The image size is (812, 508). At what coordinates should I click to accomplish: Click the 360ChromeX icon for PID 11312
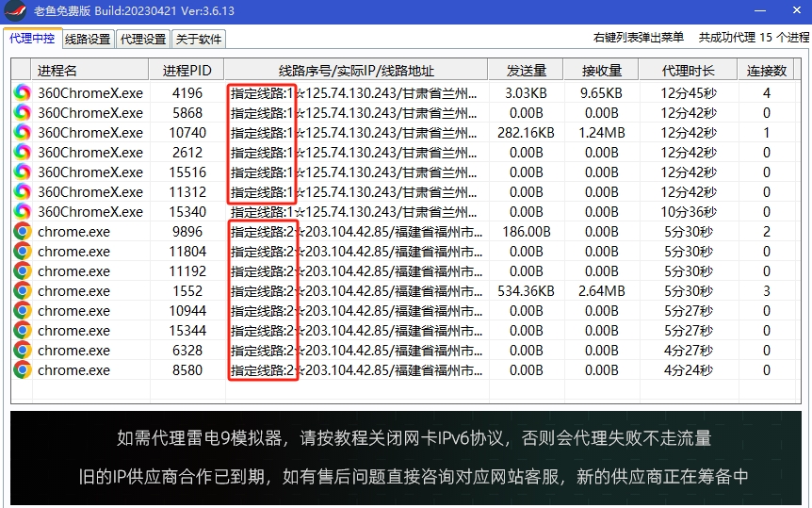(x=23, y=192)
